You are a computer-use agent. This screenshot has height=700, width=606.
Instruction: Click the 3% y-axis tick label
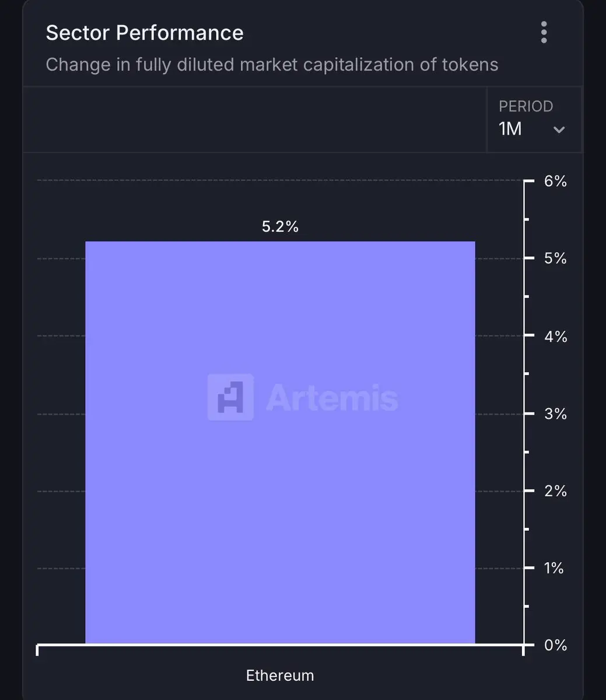(x=555, y=414)
